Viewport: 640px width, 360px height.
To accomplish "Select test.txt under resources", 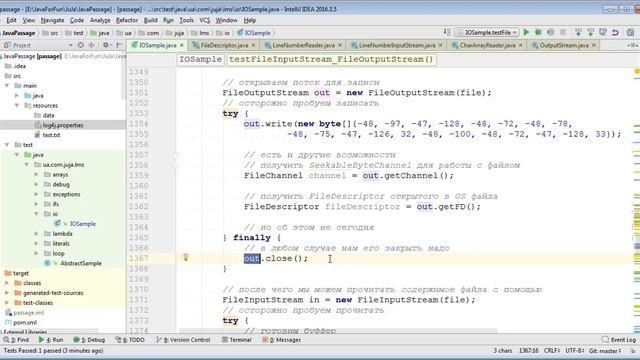I will pyautogui.click(x=51, y=135).
